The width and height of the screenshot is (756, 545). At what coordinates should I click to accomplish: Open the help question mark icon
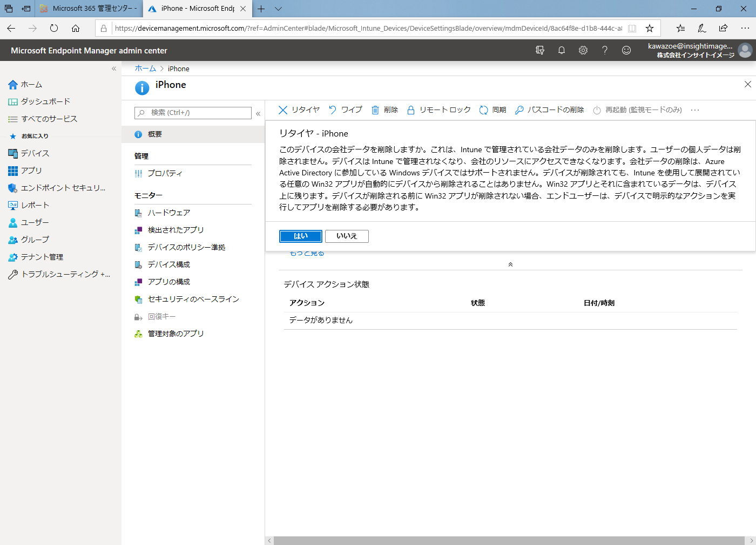(605, 50)
